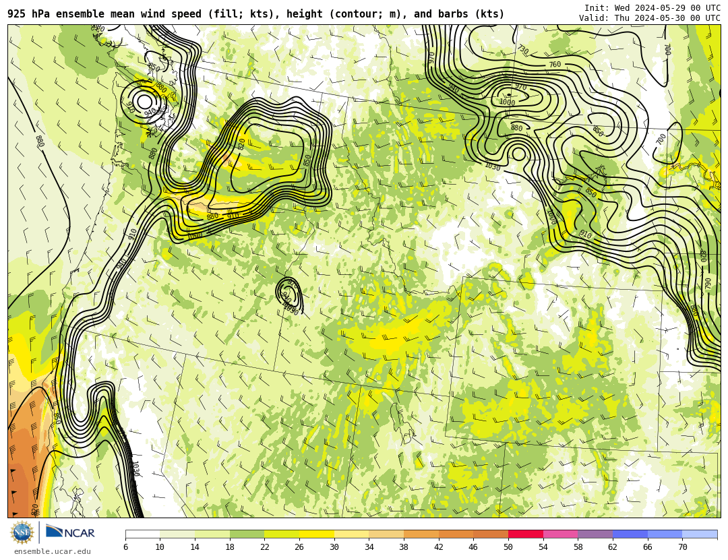Click the 730 height contour label
Image resolution: width=728 pixels, height=560 pixels.
pyautogui.click(x=523, y=50)
